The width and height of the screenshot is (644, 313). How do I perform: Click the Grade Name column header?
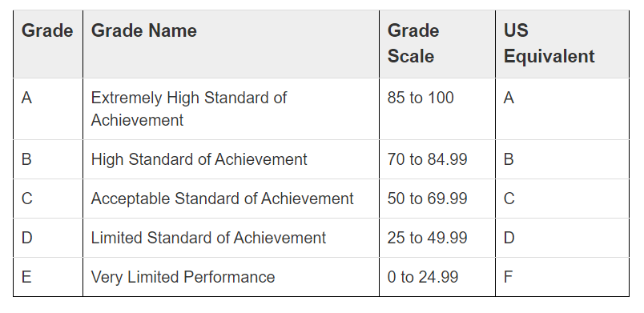point(231,44)
